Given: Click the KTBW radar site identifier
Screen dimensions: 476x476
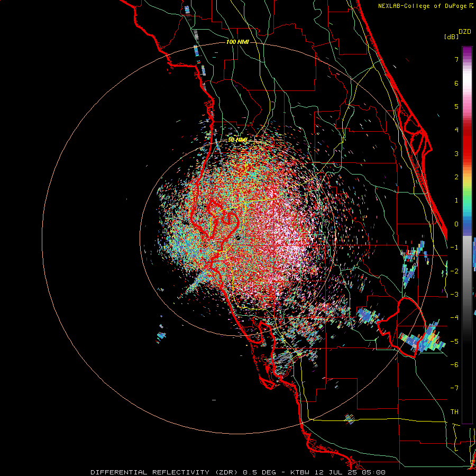Looking at the screenshot, I should (x=300, y=472).
